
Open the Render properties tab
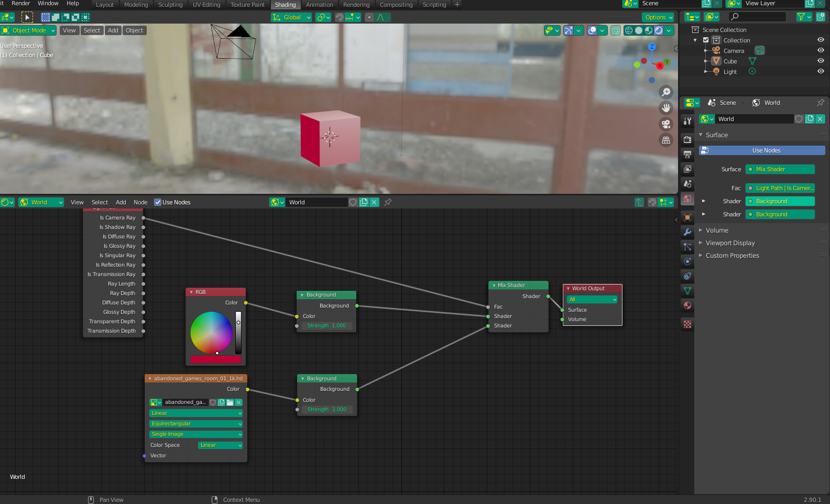(x=687, y=139)
